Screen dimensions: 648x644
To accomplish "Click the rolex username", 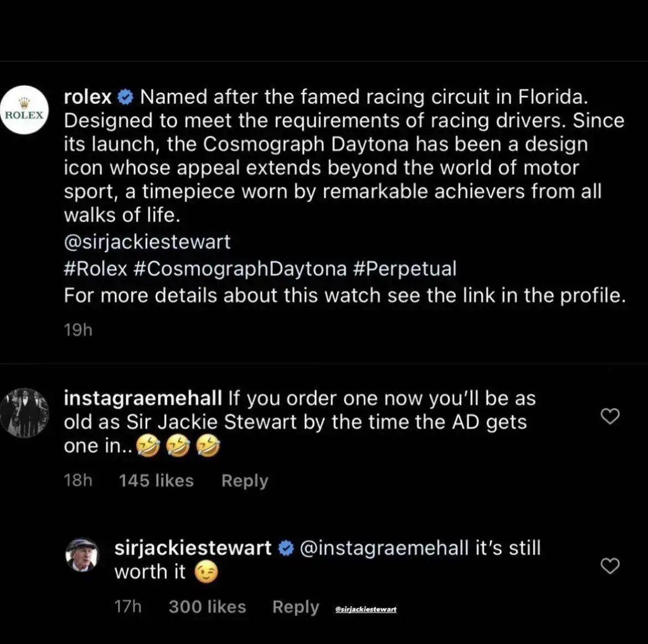I will point(88,97).
